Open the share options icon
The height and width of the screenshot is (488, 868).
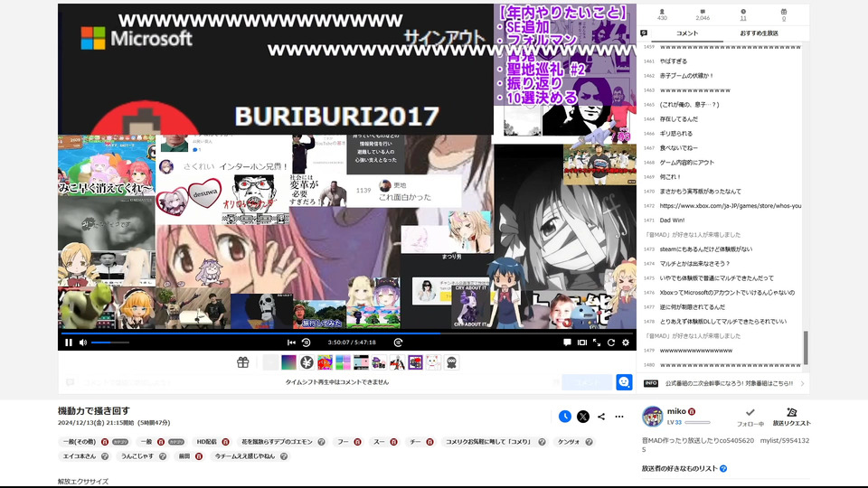(601, 417)
